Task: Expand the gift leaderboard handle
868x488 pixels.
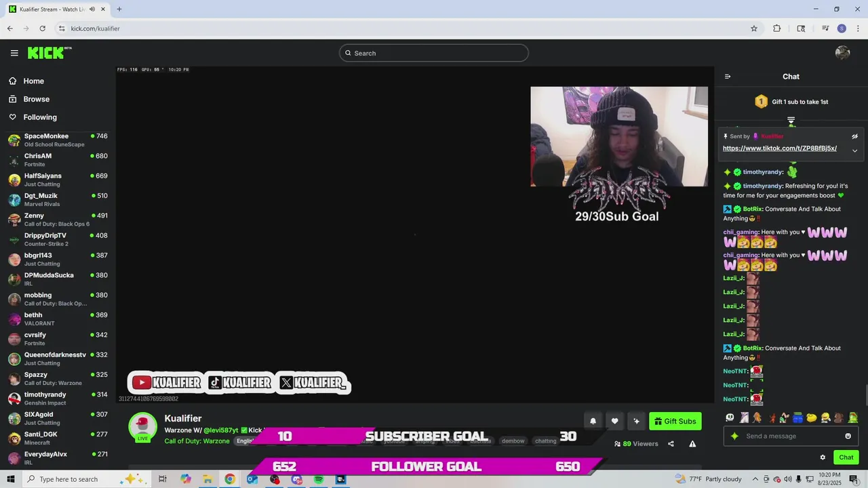Action: coord(791,121)
